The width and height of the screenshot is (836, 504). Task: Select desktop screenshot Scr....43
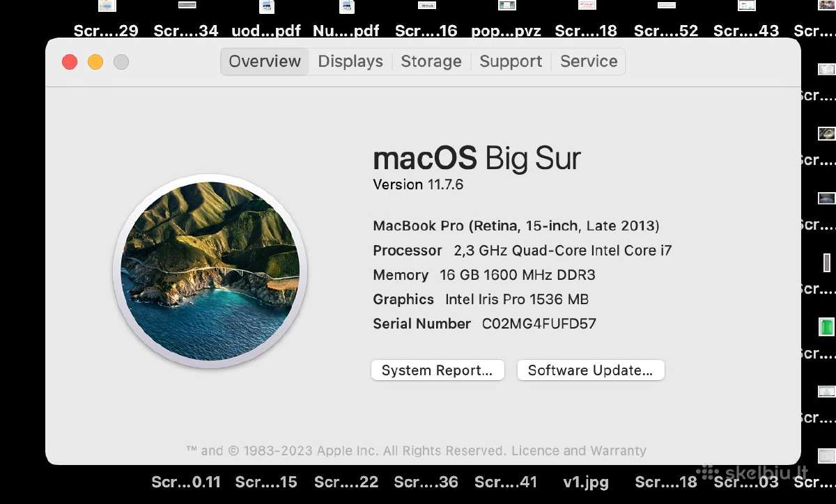point(746,31)
